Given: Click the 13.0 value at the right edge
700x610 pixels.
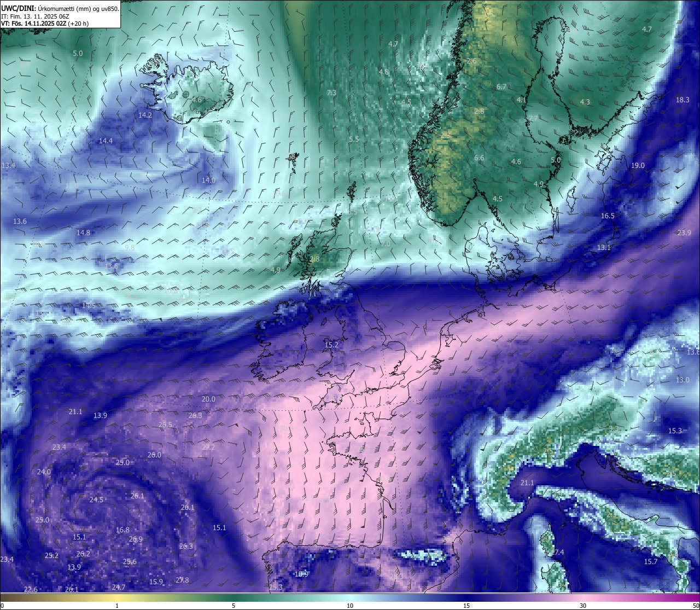Looking at the screenshot, I should [x=682, y=380].
